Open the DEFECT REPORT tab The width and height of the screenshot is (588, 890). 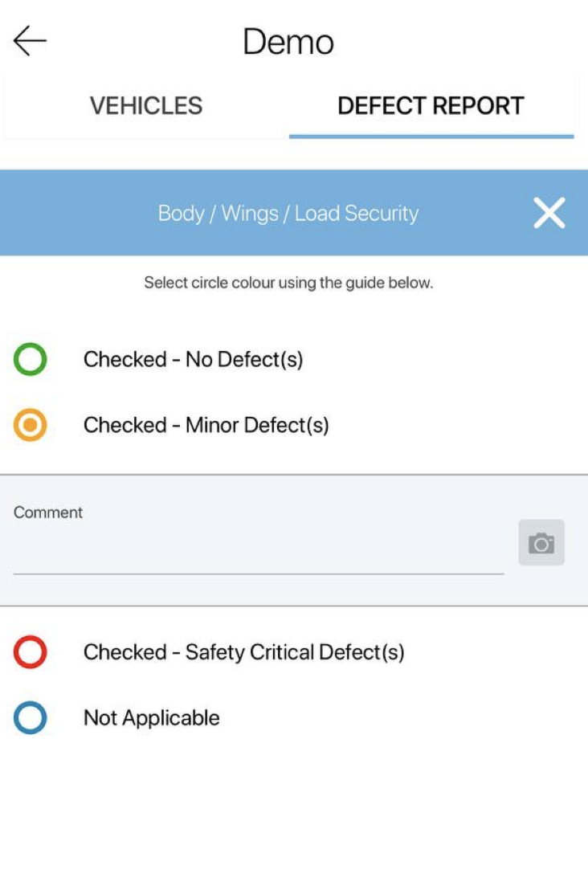(431, 106)
